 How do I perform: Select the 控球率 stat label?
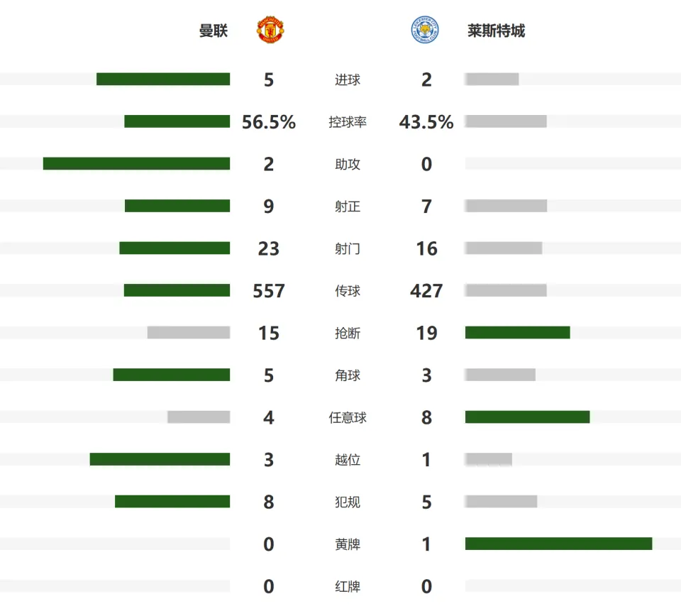[348, 122]
